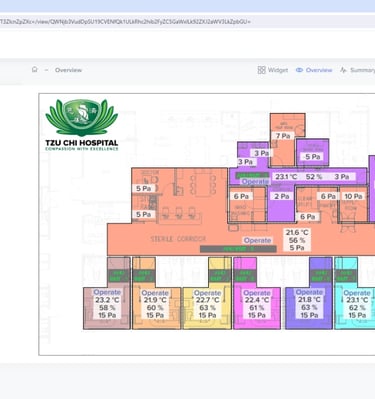Select the 7 Pa pressure reading

pos(283,136)
